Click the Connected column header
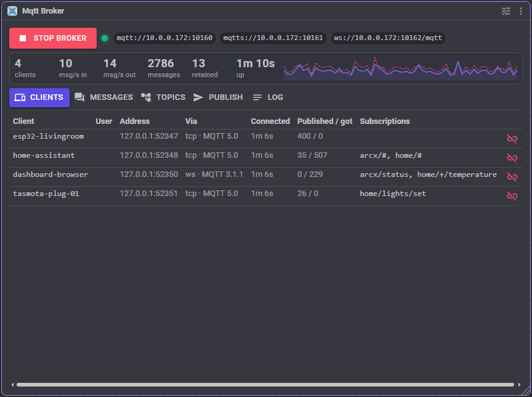This screenshot has width=532, height=397. [270, 121]
